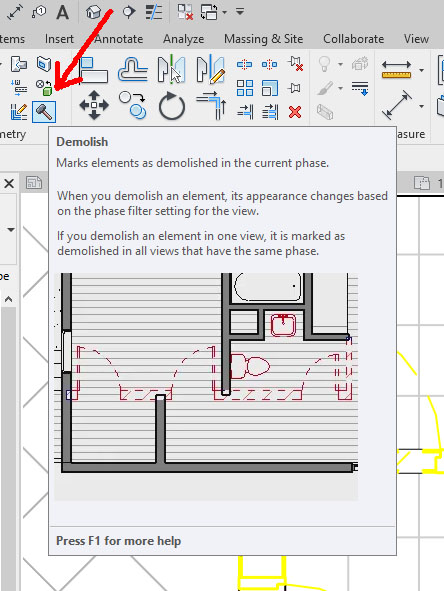Select the Linework tool

tap(360, 88)
